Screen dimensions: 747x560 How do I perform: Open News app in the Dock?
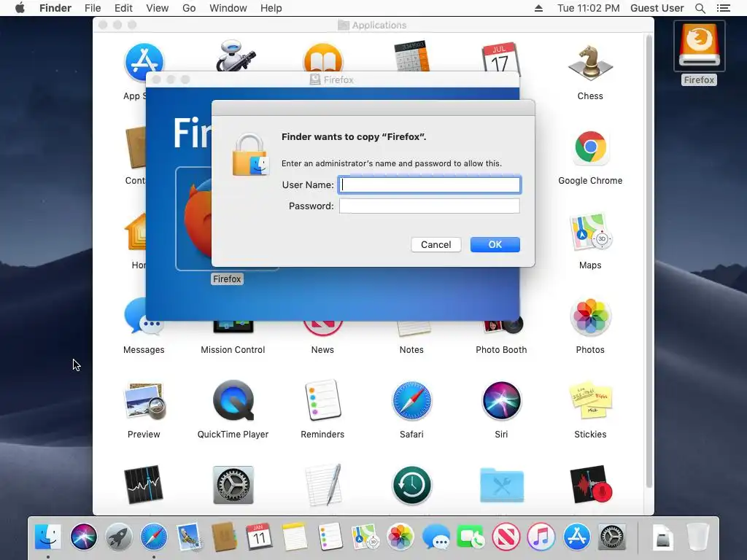tap(506, 537)
